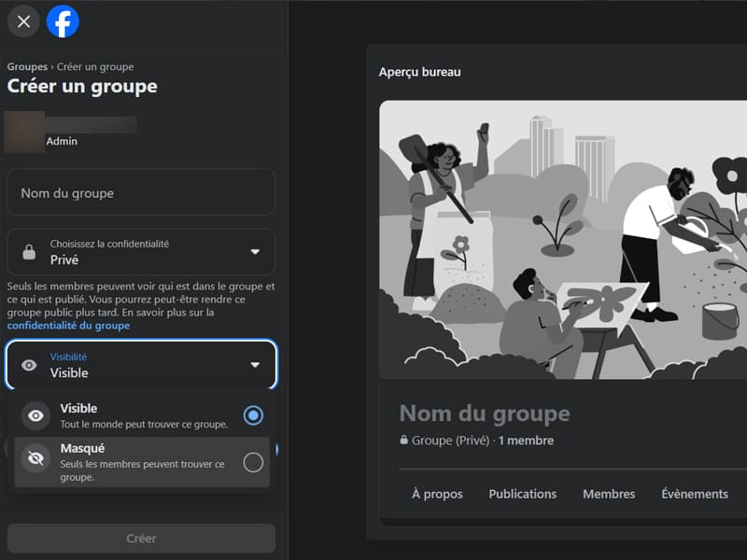Screen dimensions: 747x560
Task: Click the group cover illustration in the preview
Action: click(x=563, y=240)
